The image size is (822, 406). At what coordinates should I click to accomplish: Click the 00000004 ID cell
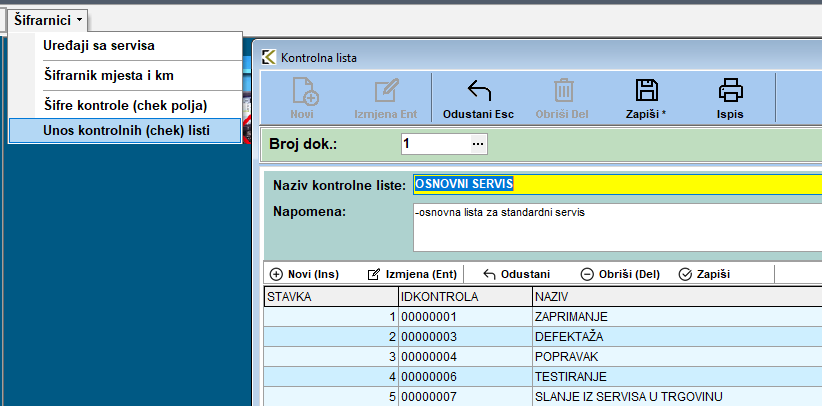(465, 357)
